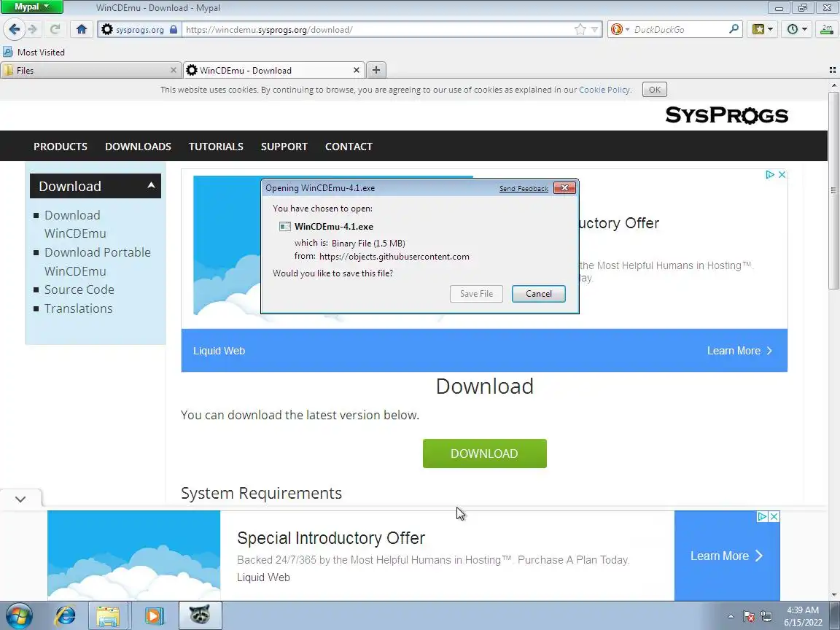Image resolution: width=840 pixels, height=630 pixels.
Task: Open the DOWNLOADS menu
Action: [138, 147]
